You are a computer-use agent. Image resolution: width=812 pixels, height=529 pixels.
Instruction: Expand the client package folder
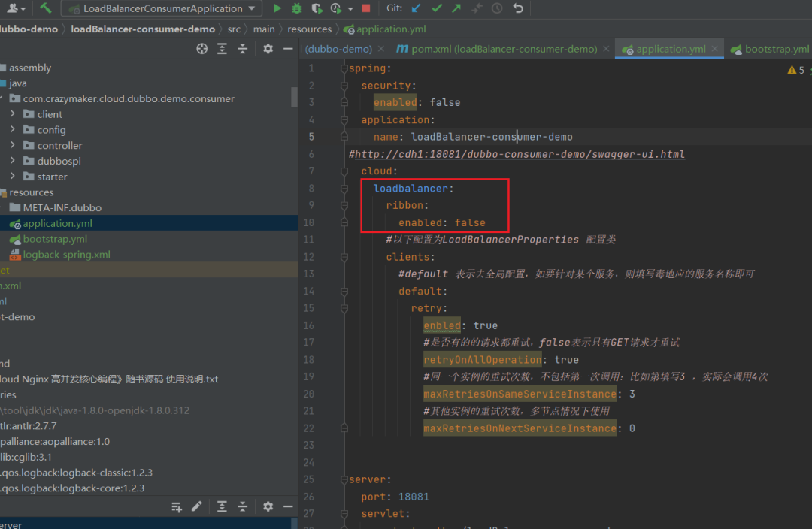point(13,114)
